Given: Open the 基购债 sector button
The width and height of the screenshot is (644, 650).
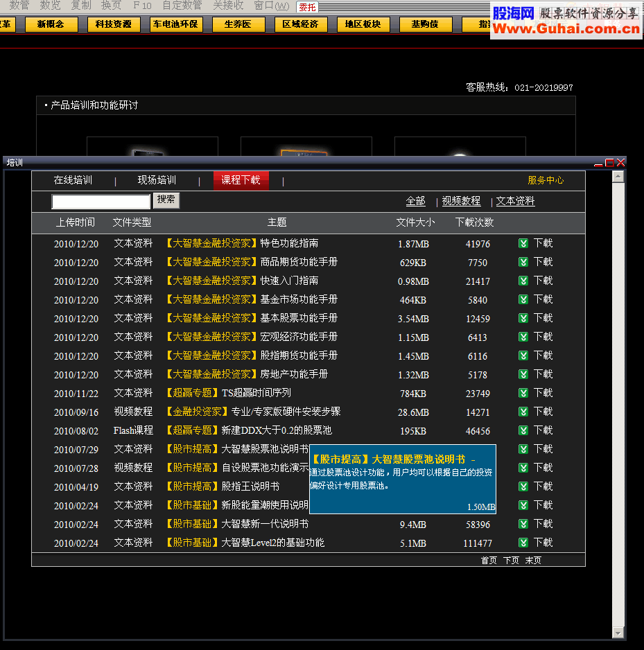Looking at the screenshot, I should 425,24.
